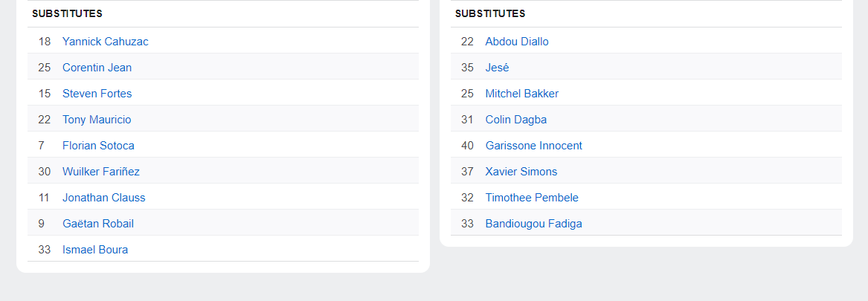
Task: Click right Substitutes section header
Action: coord(490,13)
